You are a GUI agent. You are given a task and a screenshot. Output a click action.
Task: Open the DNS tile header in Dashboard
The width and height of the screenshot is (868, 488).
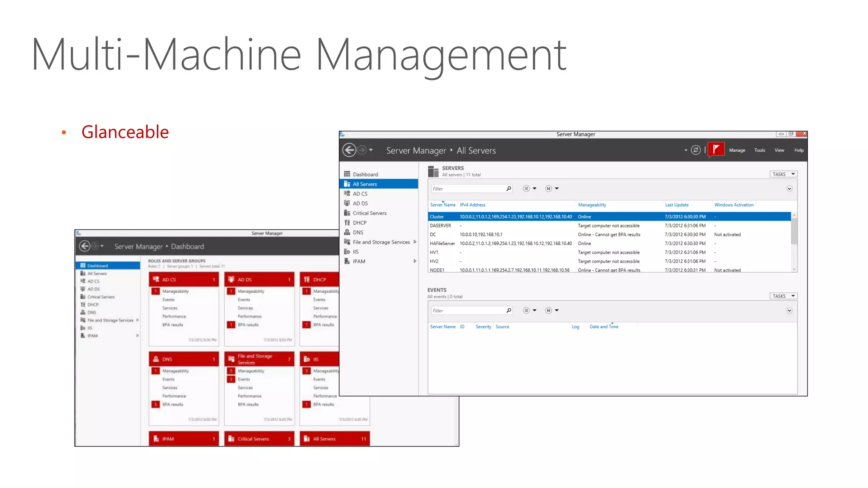pos(184,359)
